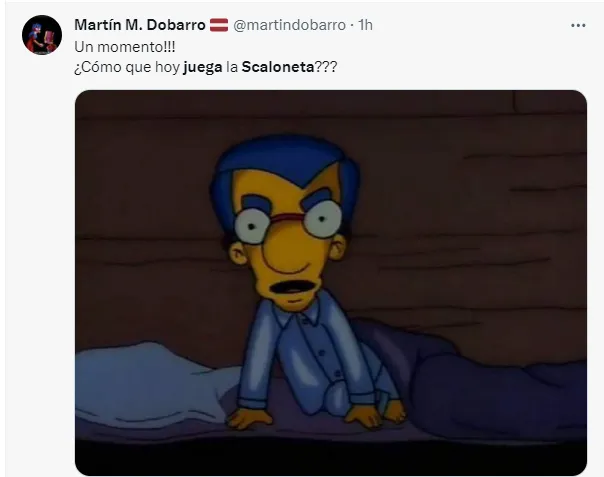Click the "Un momento!!!" tweet text

[x=125, y=47]
